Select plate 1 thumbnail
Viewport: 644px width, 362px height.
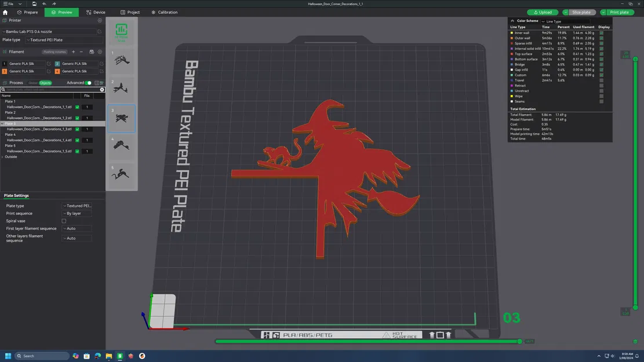coord(121,61)
